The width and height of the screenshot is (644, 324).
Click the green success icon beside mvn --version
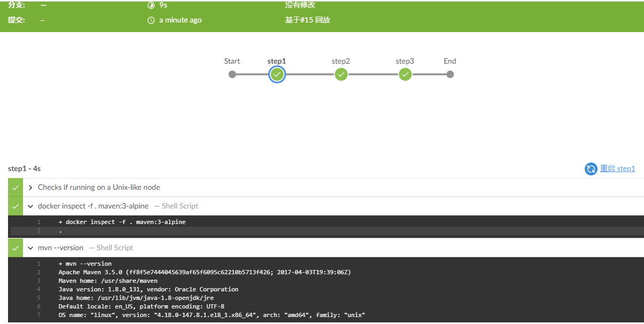(15, 248)
